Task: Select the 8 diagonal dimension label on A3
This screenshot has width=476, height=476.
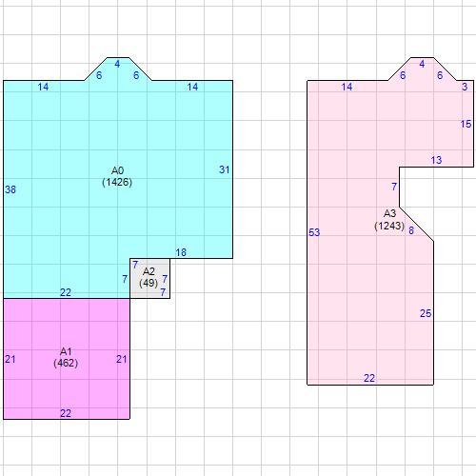Action: (411, 230)
